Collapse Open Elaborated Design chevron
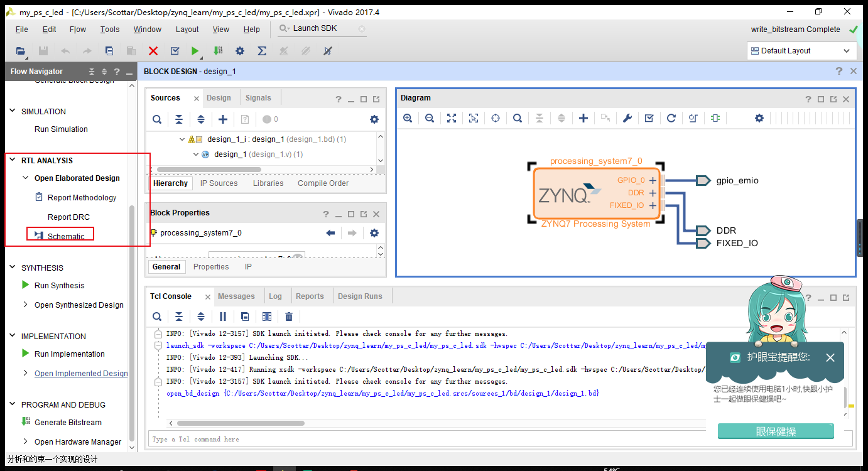 (x=26, y=178)
